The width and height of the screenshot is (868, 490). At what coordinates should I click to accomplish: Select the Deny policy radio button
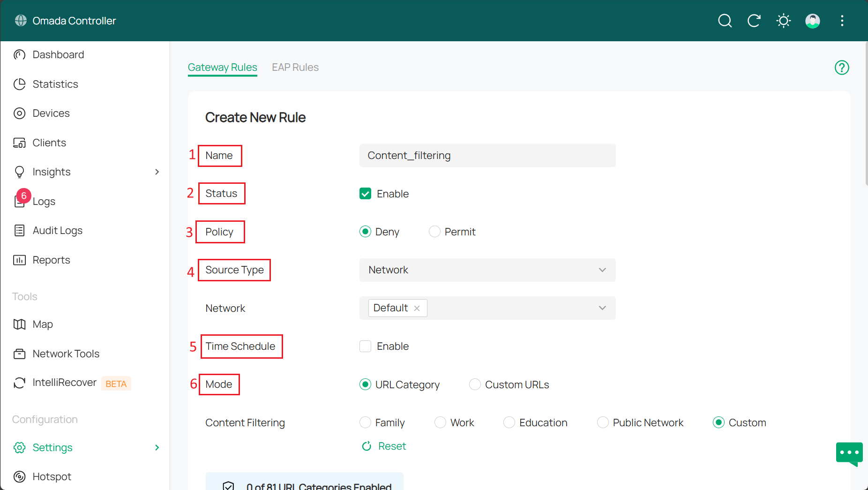(x=365, y=232)
